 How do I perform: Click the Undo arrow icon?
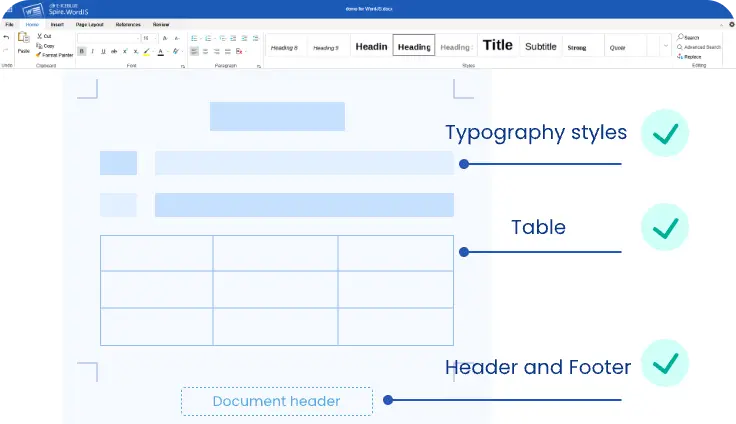click(6, 38)
